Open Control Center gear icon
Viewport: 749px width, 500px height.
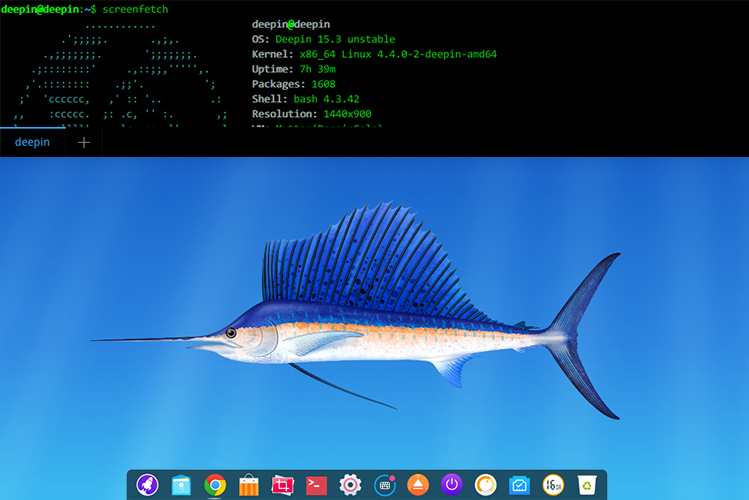[350, 485]
